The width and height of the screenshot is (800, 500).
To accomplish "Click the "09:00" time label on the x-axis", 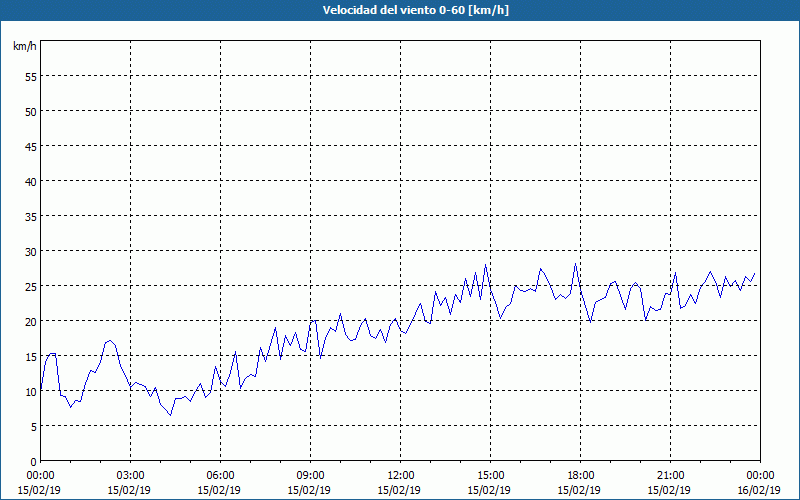I will (x=310, y=476).
